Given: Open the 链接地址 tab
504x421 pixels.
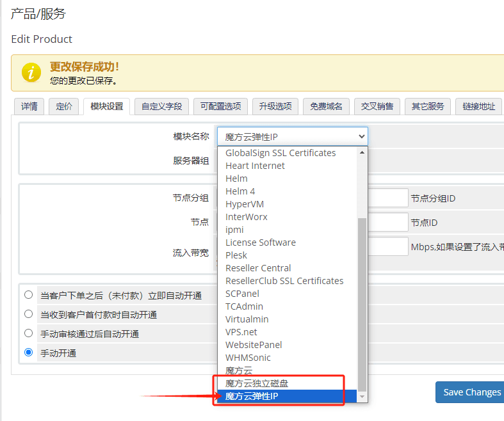Looking at the screenshot, I should click(x=478, y=106).
